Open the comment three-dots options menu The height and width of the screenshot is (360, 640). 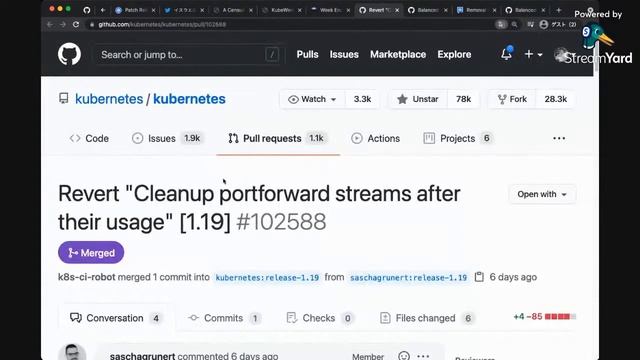[x=423, y=356]
